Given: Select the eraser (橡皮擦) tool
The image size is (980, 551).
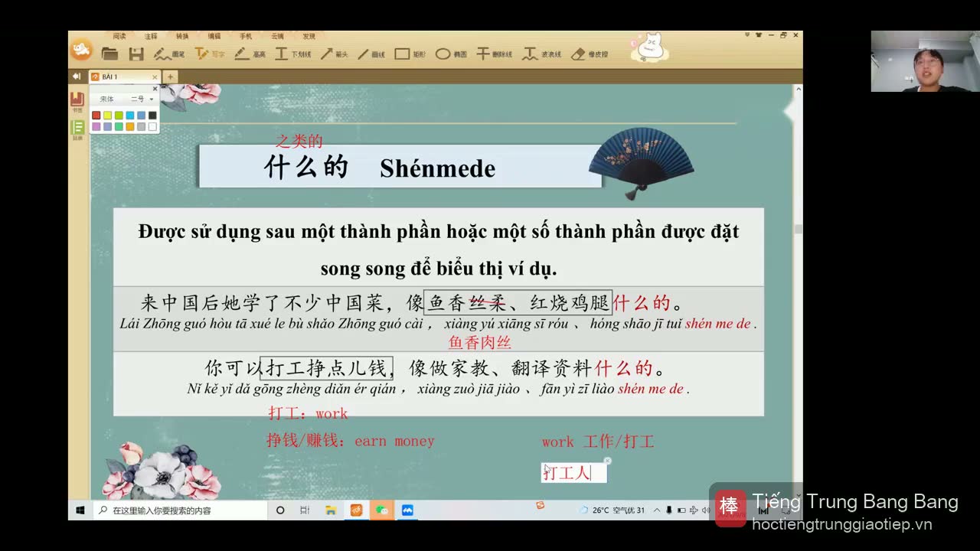Looking at the screenshot, I should pyautogui.click(x=590, y=54).
